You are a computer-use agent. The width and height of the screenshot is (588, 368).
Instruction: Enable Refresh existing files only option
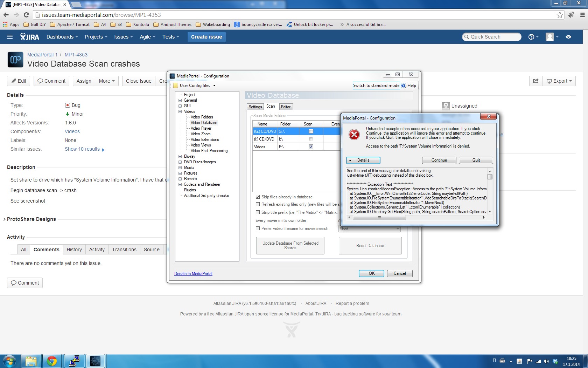click(x=258, y=204)
